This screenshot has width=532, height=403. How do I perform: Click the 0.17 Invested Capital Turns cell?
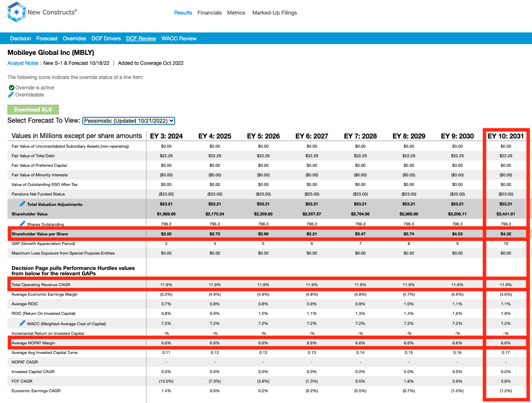[506, 353]
